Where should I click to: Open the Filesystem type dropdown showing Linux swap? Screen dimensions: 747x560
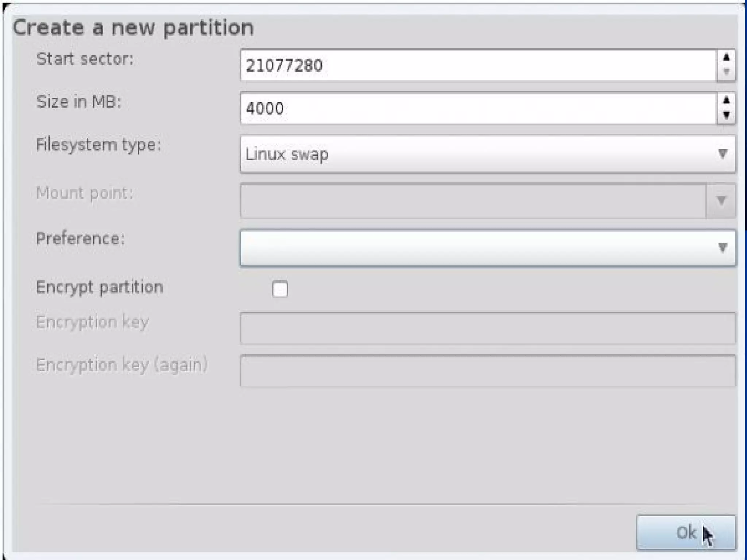[487, 154]
